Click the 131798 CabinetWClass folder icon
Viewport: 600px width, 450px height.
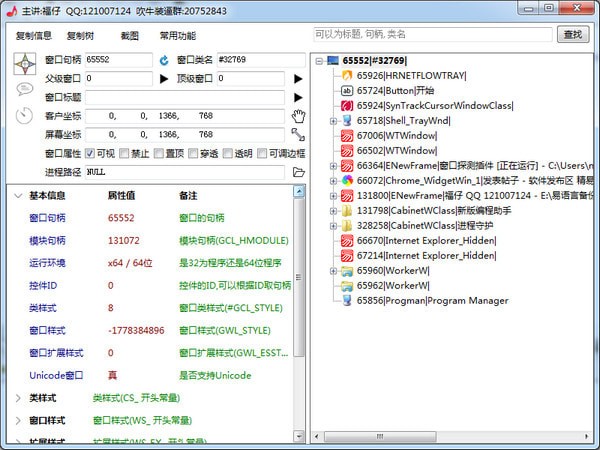point(347,210)
